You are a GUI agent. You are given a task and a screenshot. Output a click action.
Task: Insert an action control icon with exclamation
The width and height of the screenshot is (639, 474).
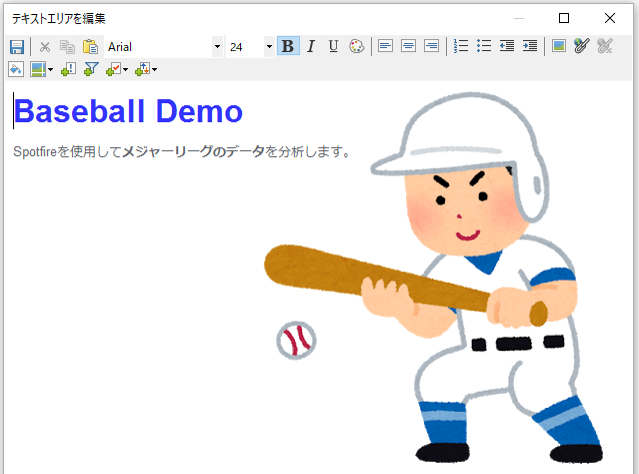point(68,69)
